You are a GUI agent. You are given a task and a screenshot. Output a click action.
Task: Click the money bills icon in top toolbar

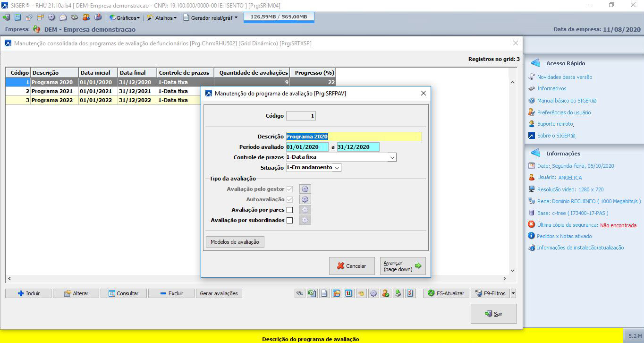tap(74, 17)
